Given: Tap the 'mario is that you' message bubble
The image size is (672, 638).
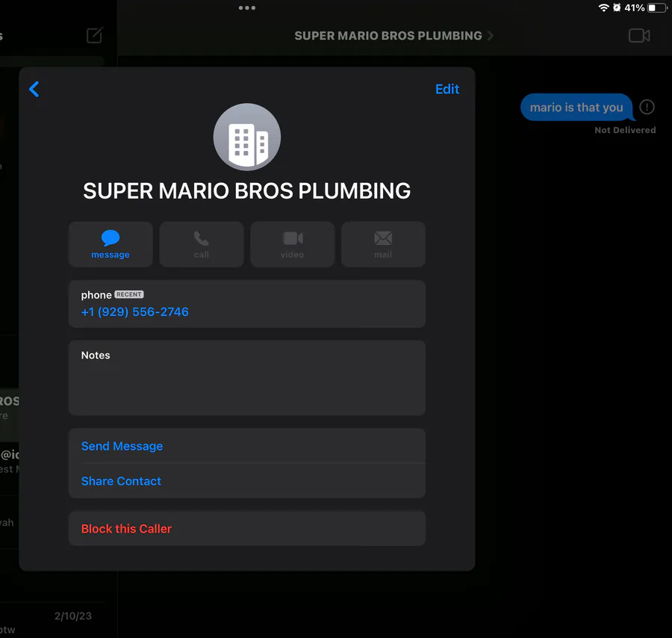Looking at the screenshot, I should [x=576, y=107].
